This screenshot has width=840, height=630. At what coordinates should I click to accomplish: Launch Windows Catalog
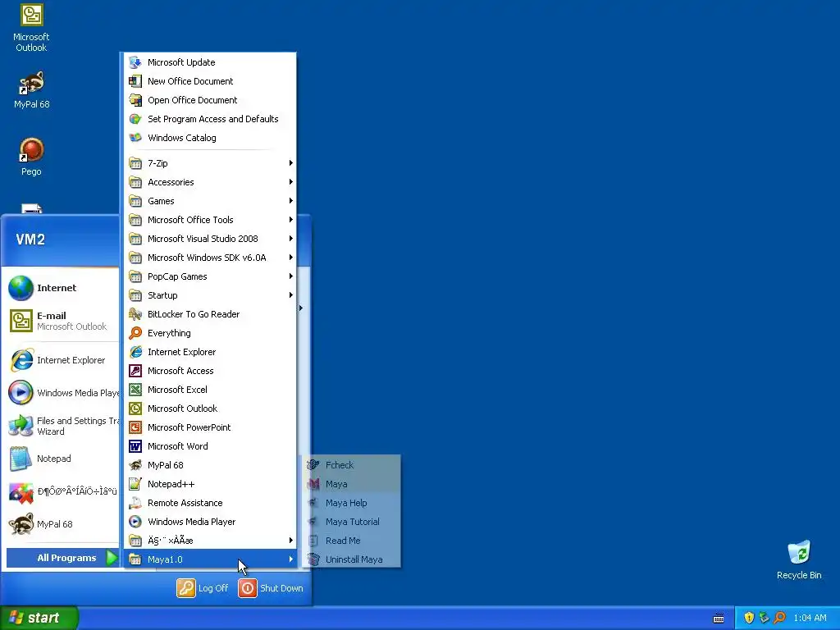coord(210,138)
